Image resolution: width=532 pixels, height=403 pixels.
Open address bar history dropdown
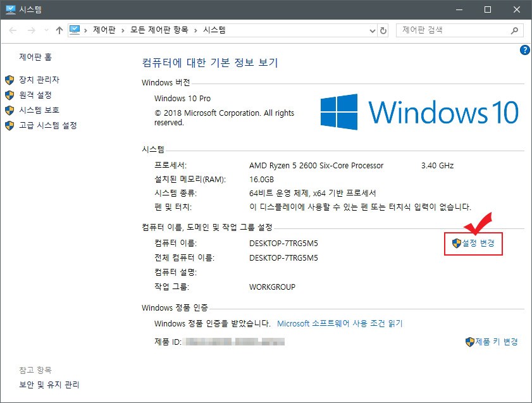pos(372,31)
